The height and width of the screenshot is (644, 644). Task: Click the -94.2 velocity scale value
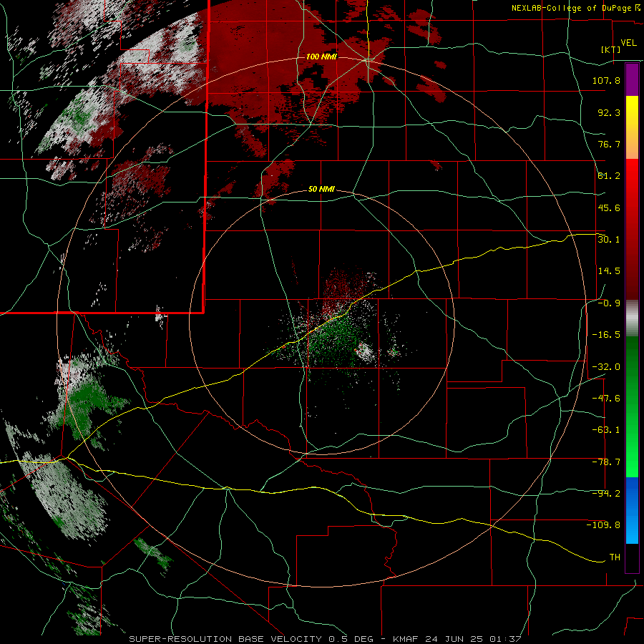(606, 493)
